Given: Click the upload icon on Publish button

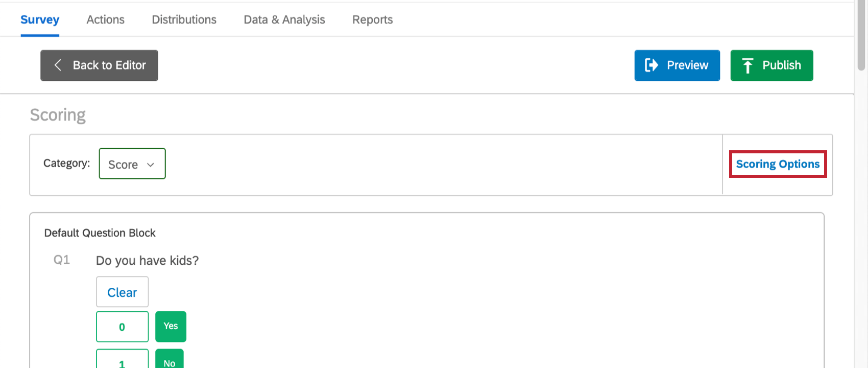Looking at the screenshot, I should (x=748, y=65).
